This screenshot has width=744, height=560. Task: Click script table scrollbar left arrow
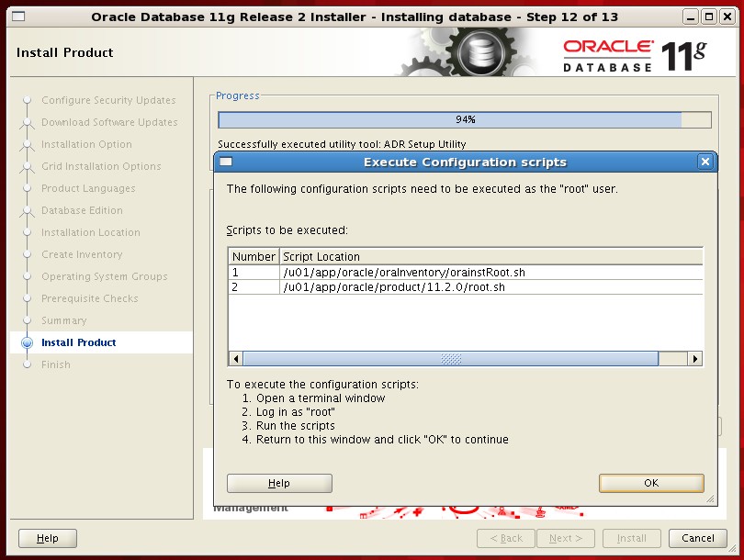236,358
